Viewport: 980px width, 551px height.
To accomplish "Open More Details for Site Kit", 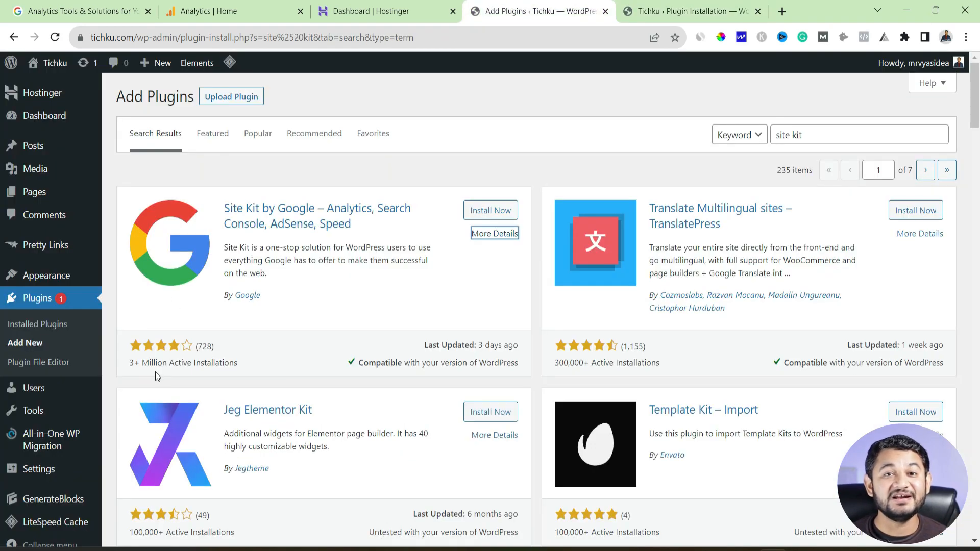I will pyautogui.click(x=495, y=233).
